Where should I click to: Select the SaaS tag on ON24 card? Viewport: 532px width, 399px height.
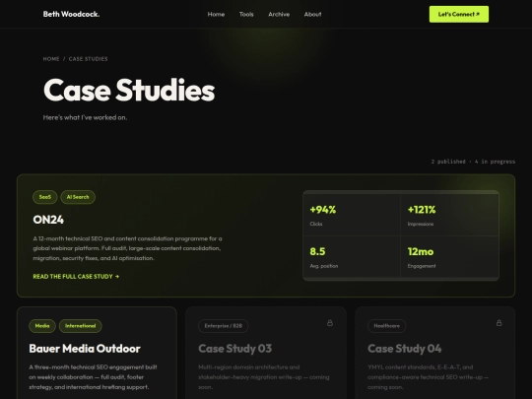pos(45,197)
